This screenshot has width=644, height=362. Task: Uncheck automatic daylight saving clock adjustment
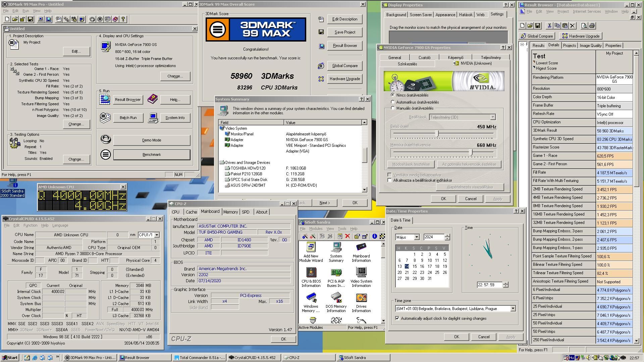point(397,318)
